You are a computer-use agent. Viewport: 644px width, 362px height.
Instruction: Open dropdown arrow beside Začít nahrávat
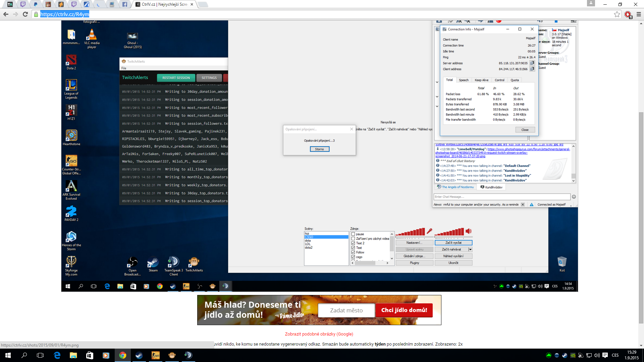[470, 249]
